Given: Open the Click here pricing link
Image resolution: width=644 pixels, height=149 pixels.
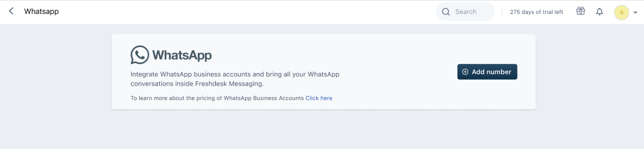Looking at the screenshot, I should click(x=319, y=98).
